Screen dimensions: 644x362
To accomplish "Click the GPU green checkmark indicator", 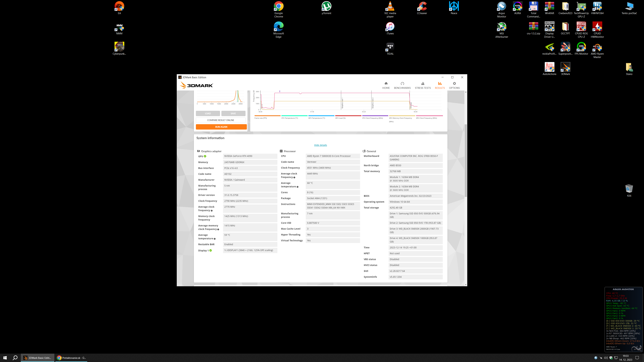I will [x=205, y=156].
